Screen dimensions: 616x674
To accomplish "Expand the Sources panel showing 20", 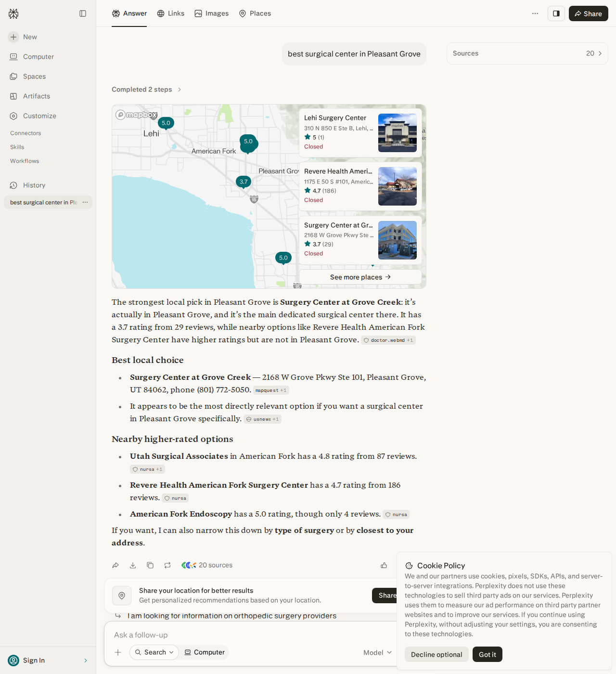I will [527, 53].
